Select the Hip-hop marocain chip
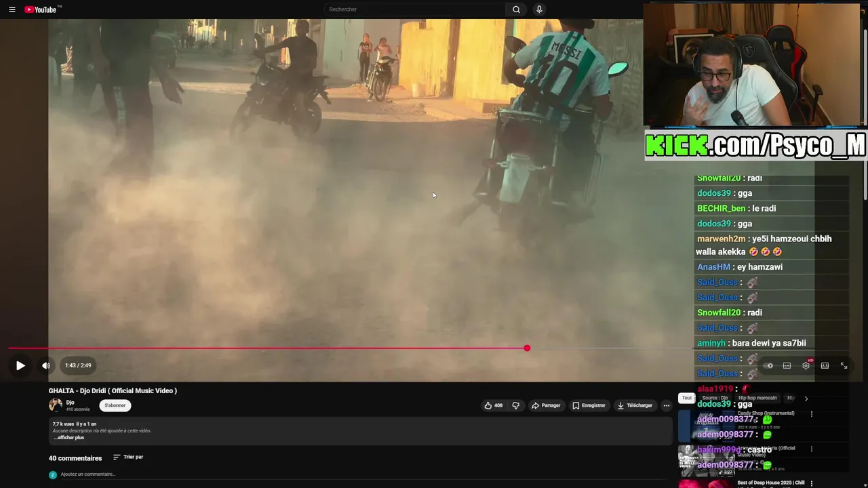868x488 pixels. point(757,398)
